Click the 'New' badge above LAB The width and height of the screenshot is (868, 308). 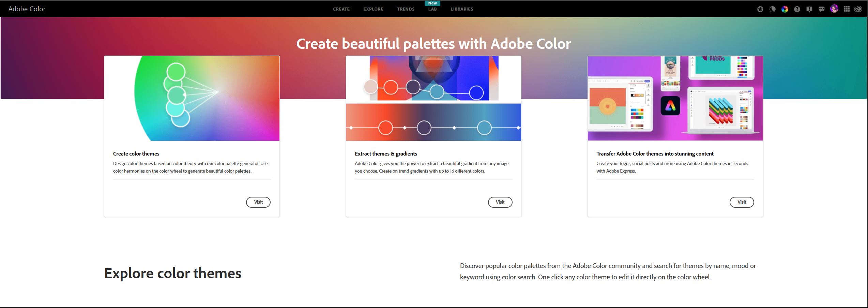click(432, 3)
